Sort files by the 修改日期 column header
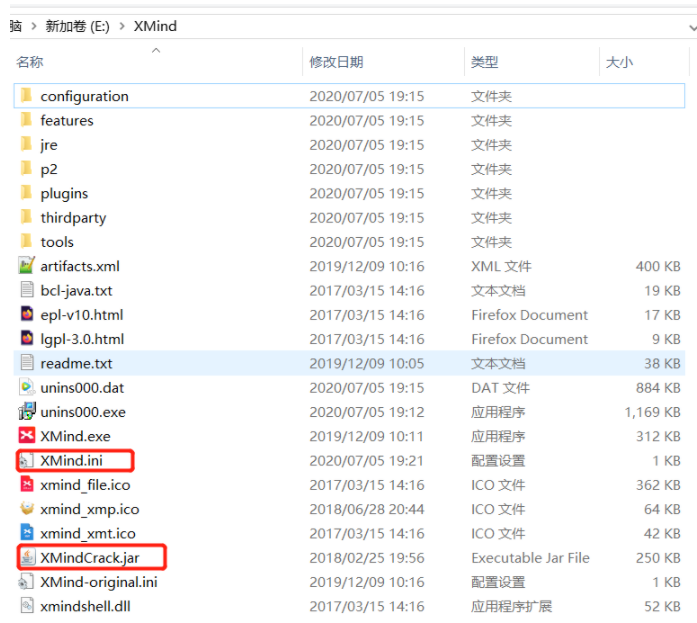 point(336,62)
